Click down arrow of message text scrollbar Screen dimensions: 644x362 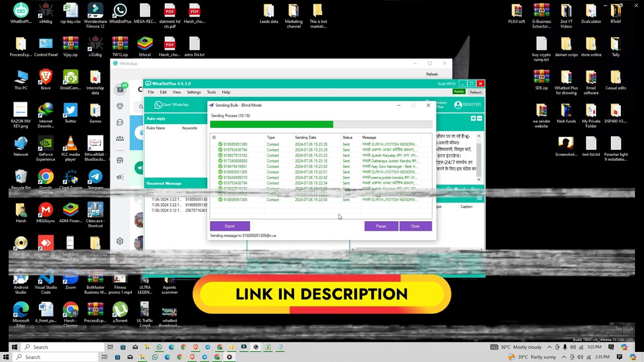click(x=478, y=179)
